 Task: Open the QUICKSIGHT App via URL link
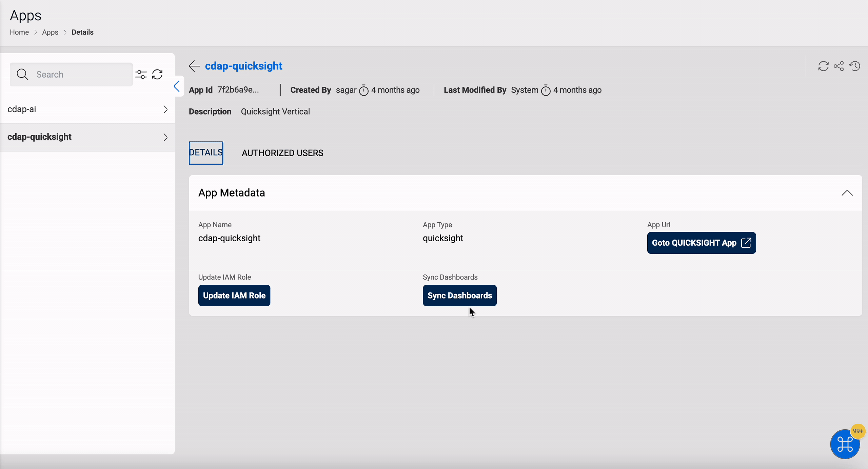pos(701,243)
